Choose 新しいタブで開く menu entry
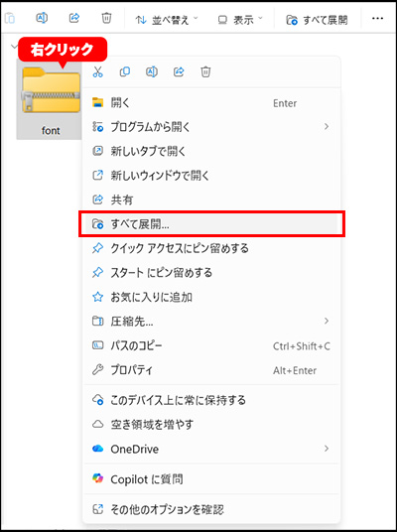 (x=211, y=151)
